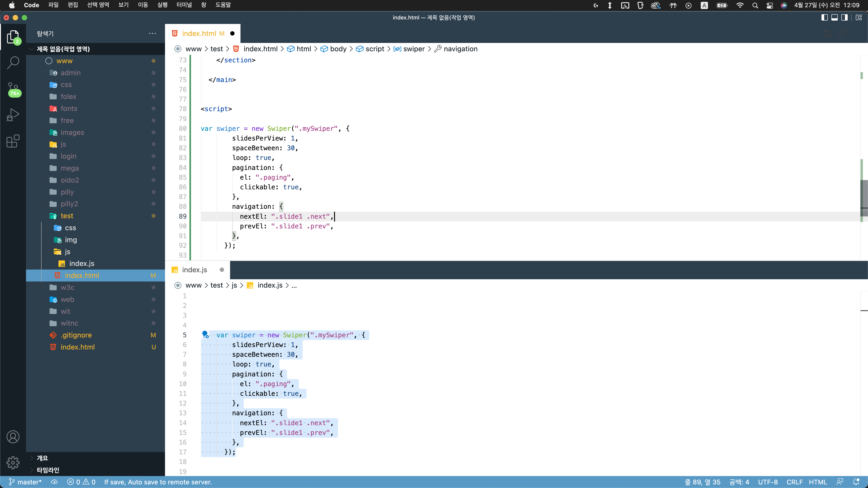This screenshot has height=488, width=868.
Task: Expand the web folder
Action: pyautogui.click(x=95, y=299)
